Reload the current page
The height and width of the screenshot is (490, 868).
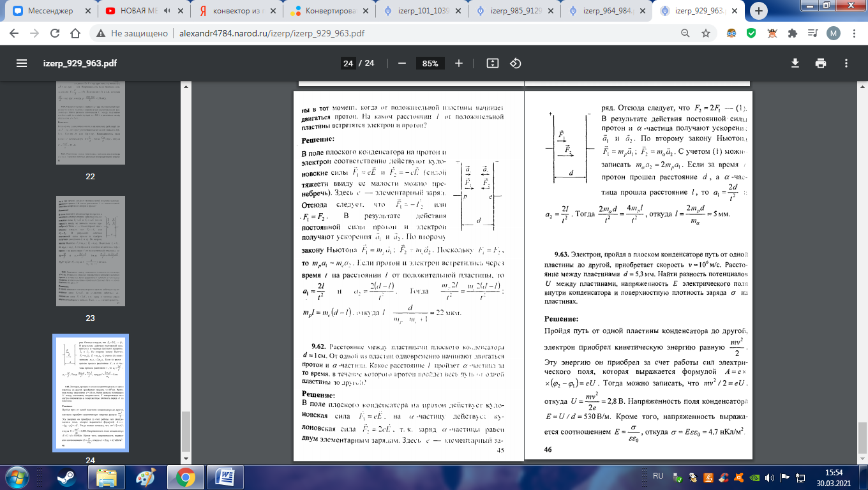point(56,33)
